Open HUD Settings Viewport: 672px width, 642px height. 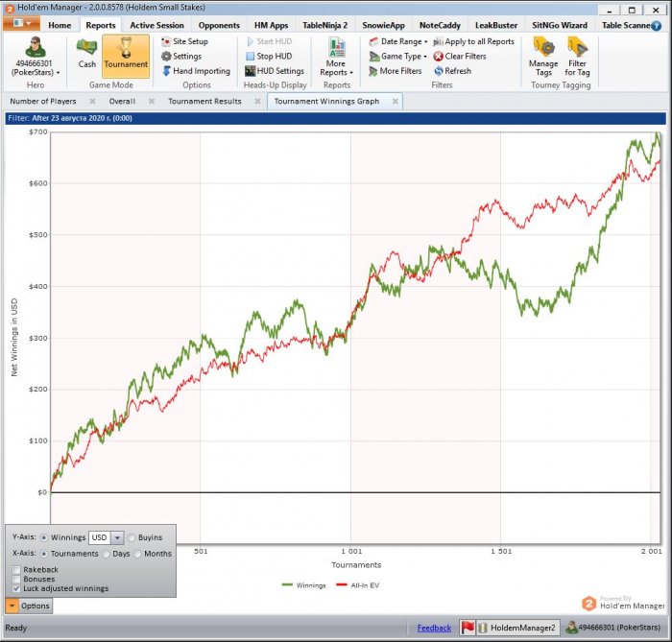275,71
